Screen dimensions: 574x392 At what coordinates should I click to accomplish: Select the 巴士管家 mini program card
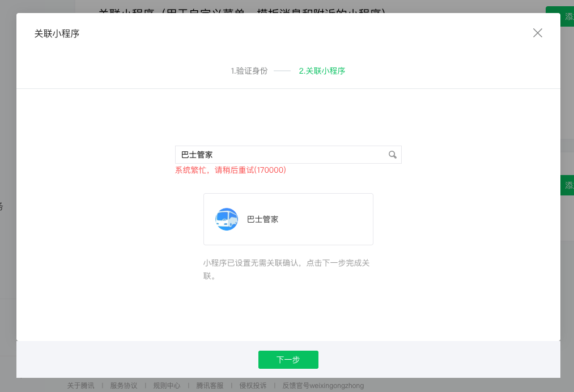(288, 219)
